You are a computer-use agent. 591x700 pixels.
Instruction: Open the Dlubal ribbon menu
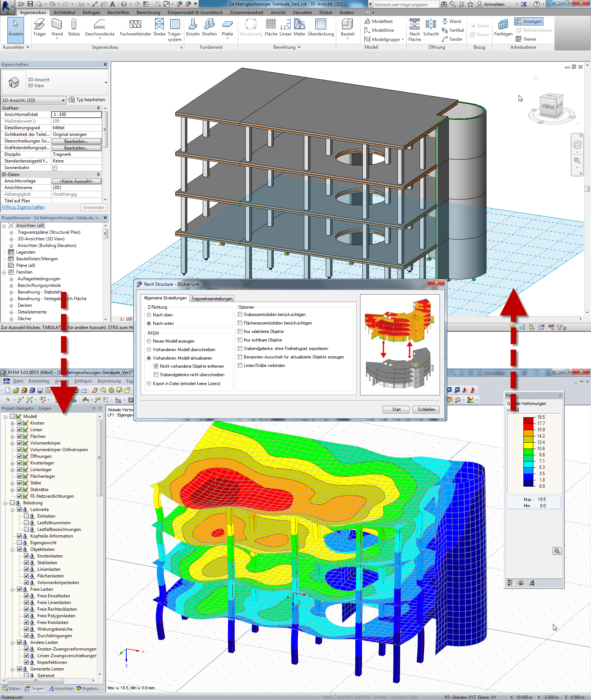coord(325,12)
